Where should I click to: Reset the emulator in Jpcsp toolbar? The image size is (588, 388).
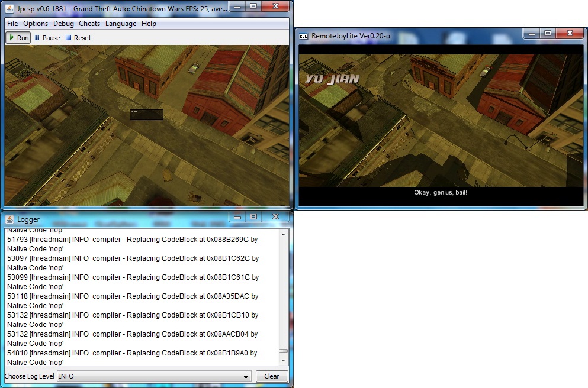[78, 38]
